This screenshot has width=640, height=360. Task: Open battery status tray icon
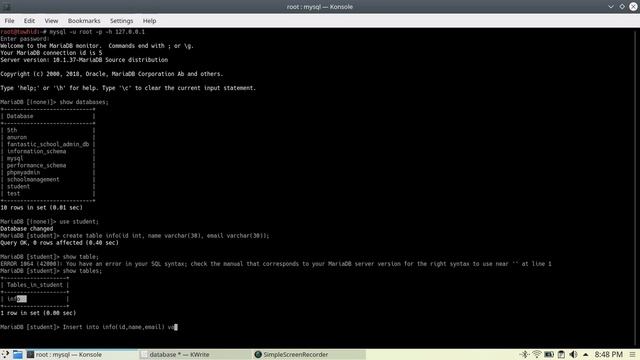[x=549, y=354]
